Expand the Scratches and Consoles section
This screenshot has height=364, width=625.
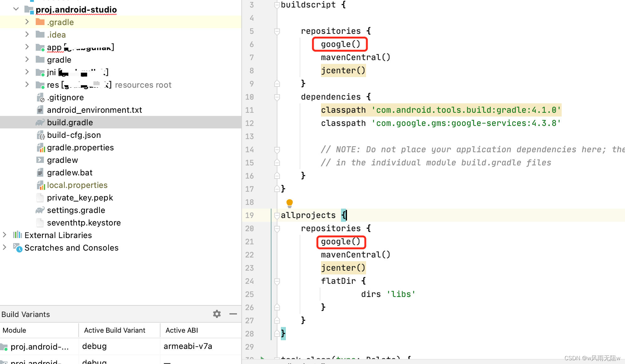tap(4, 247)
